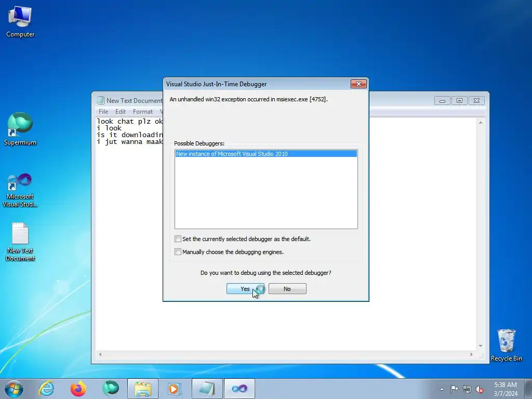Close the Just-In-Time Debugger dialog

[358, 84]
